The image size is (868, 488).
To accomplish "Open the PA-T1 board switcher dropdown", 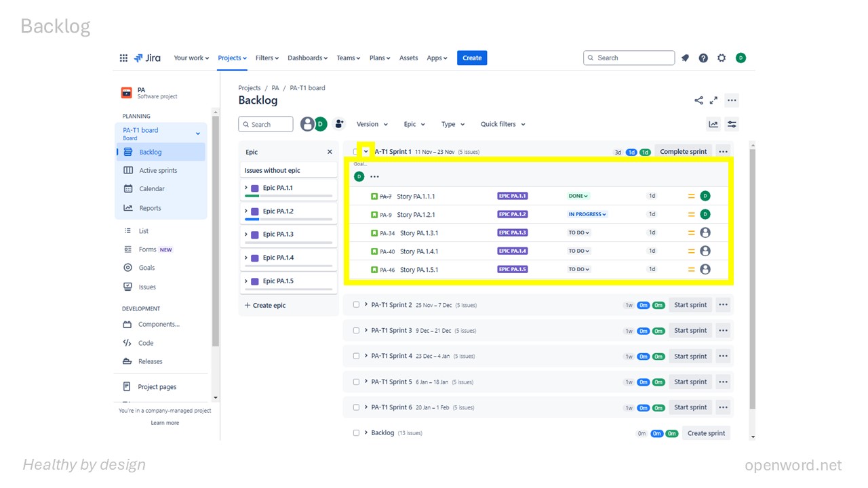I will click(198, 134).
